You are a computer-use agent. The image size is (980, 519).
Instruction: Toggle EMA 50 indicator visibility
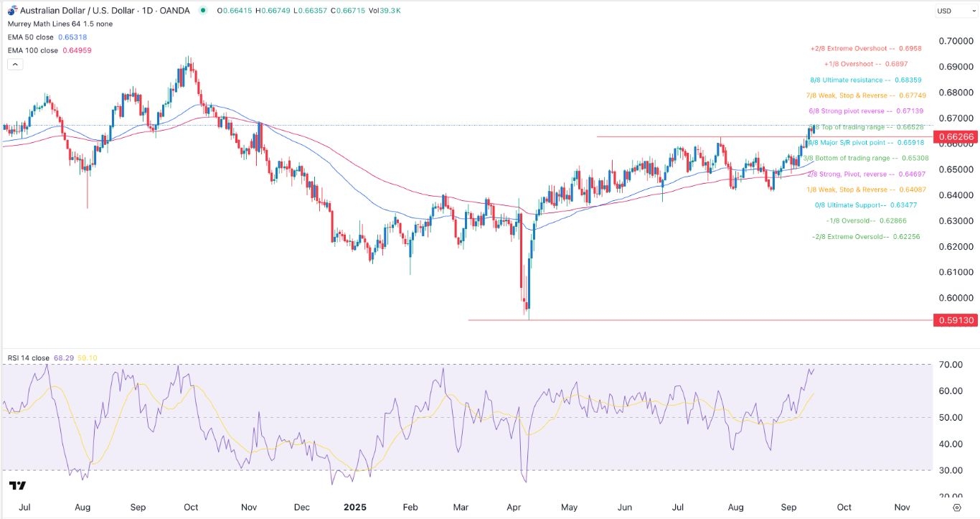[32, 37]
